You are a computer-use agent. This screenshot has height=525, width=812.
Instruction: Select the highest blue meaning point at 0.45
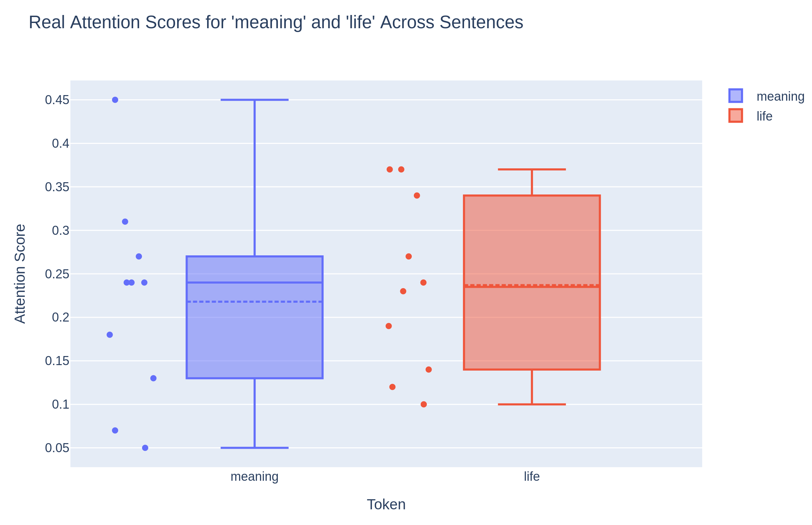click(115, 100)
